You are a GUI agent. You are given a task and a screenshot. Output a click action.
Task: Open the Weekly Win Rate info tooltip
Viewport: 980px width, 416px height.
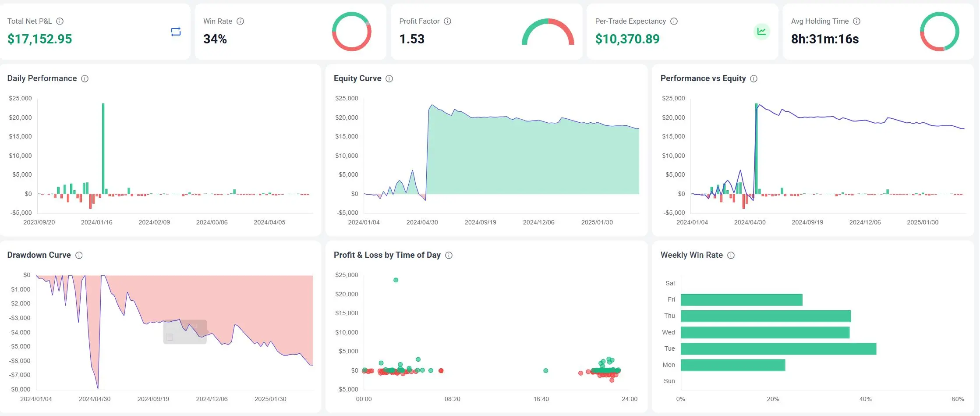730,255
